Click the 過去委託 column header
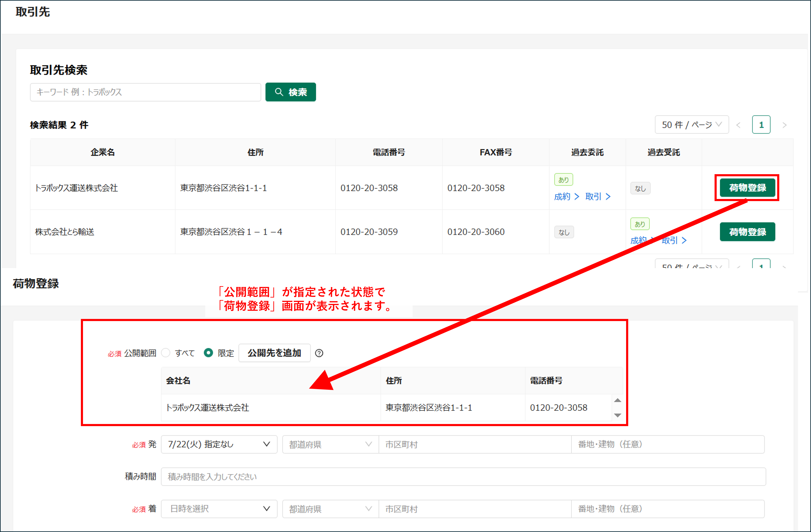The image size is (811, 532). click(x=587, y=152)
